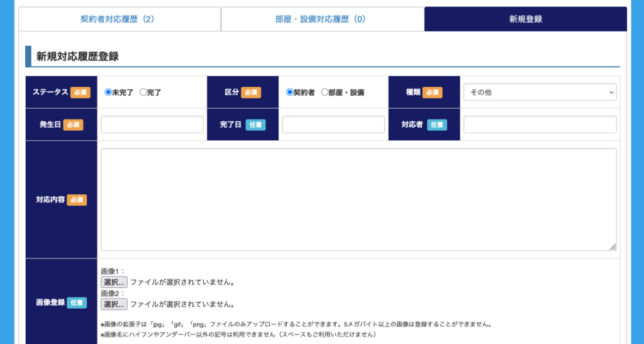Choose 契約者 as the 区分
The height and width of the screenshot is (344, 644).
[290, 92]
